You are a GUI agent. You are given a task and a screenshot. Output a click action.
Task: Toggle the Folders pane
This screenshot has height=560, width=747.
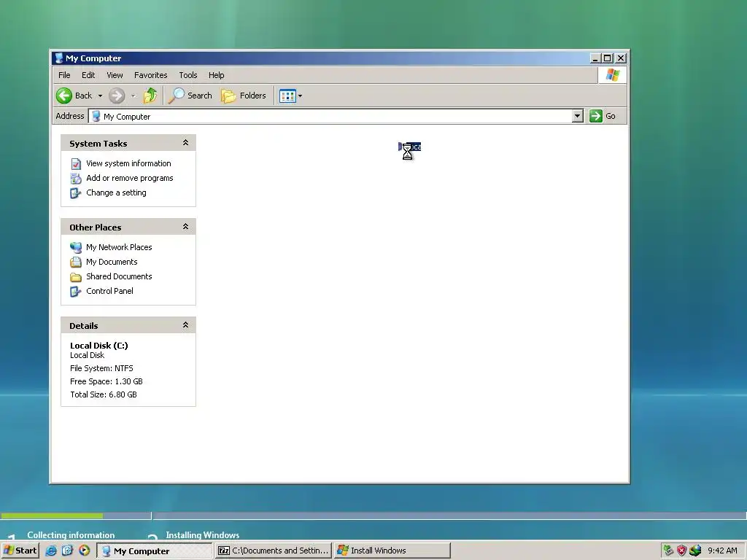pyautogui.click(x=244, y=96)
